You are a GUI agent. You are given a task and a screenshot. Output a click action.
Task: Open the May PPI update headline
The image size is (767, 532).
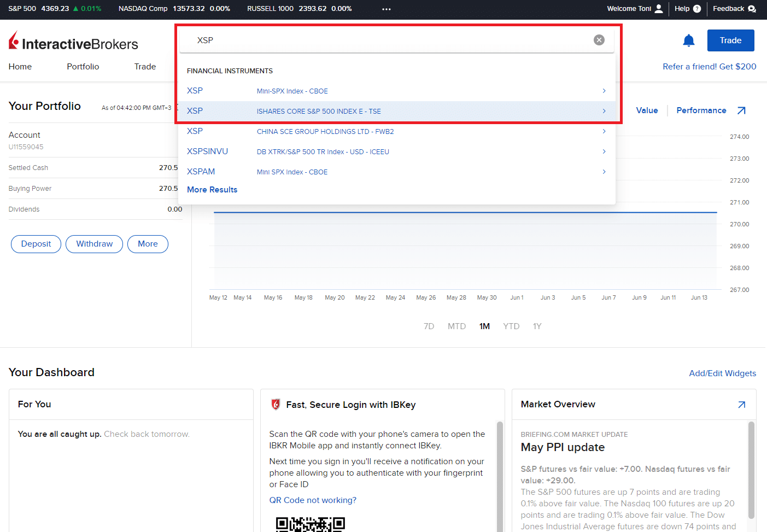[563, 447]
